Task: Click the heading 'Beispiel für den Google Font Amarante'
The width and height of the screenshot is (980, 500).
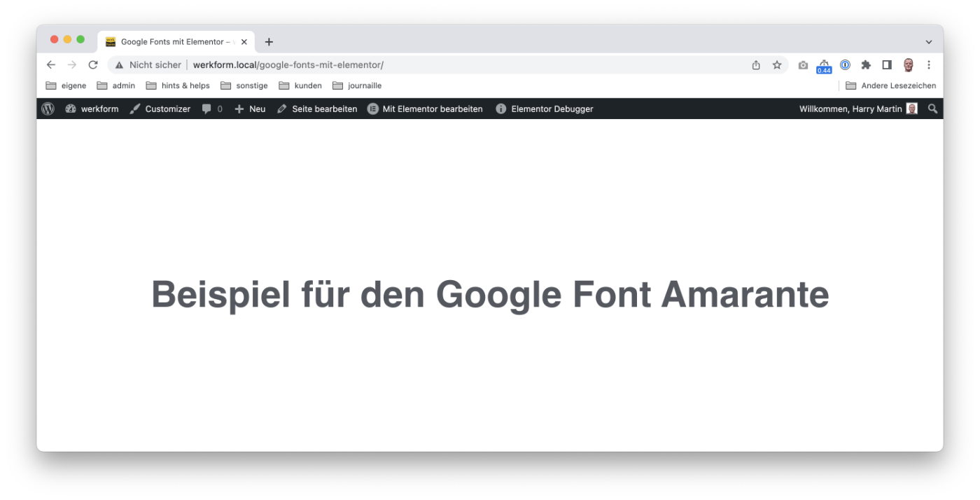Action: [490, 294]
